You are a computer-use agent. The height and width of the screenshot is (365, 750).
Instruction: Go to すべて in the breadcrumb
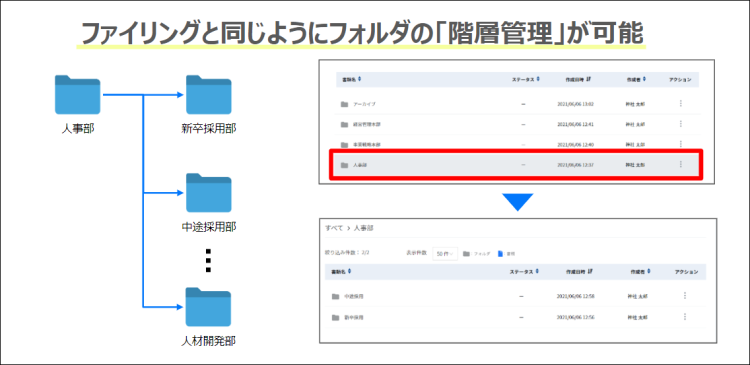334,228
